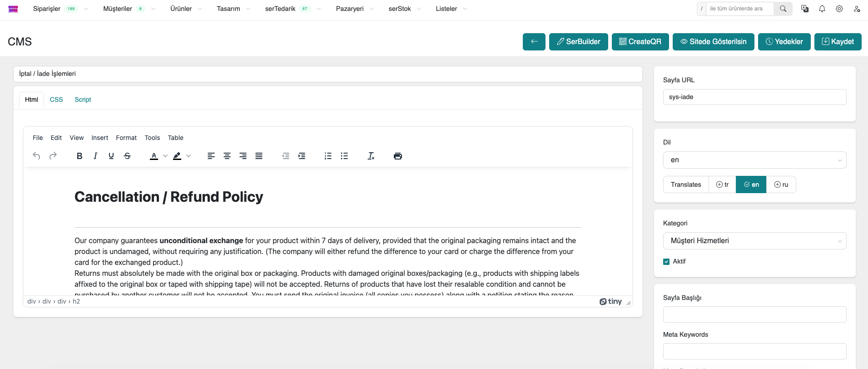868x369 pixels.
Task: Expand the Kategori dropdown
Action: 754,241
